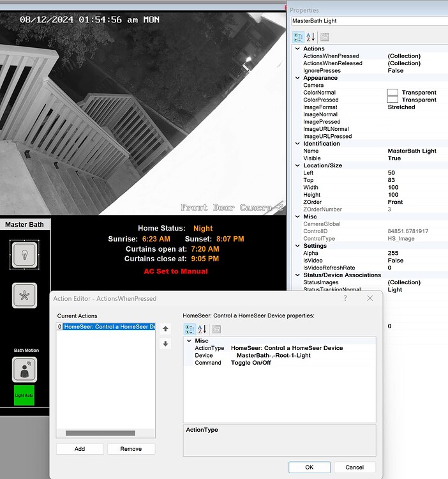Select the Master Bath light bulb button
The height and width of the screenshot is (479, 448).
click(24, 255)
